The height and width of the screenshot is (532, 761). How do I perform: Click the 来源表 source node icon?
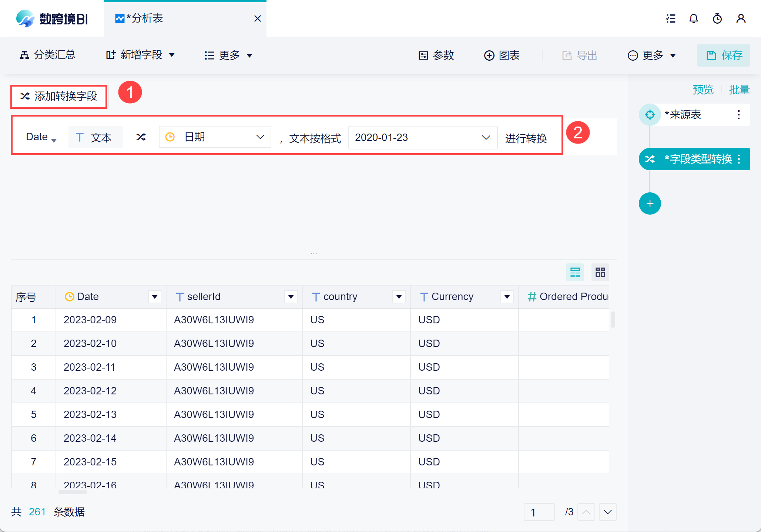pyautogui.click(x=650, y=115)
